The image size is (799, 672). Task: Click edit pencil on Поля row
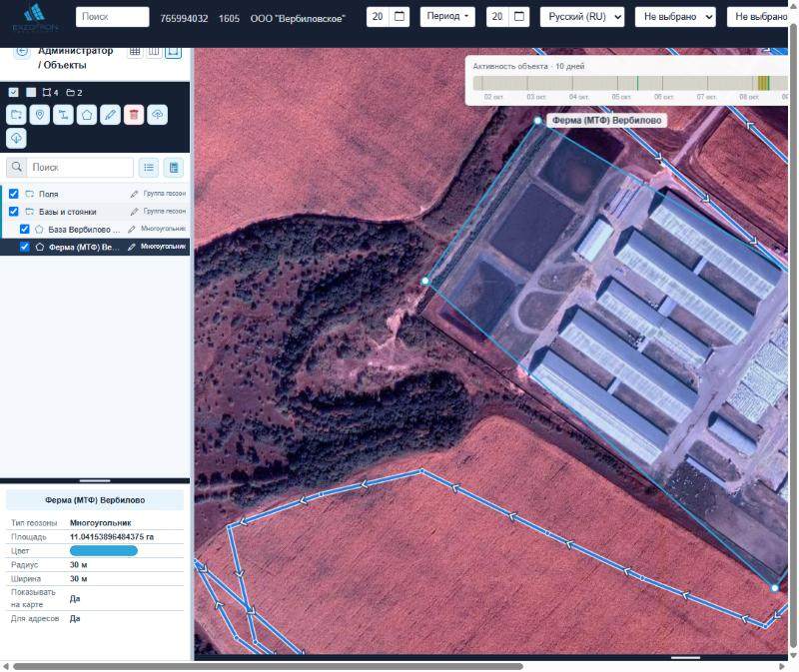[134, 194]
